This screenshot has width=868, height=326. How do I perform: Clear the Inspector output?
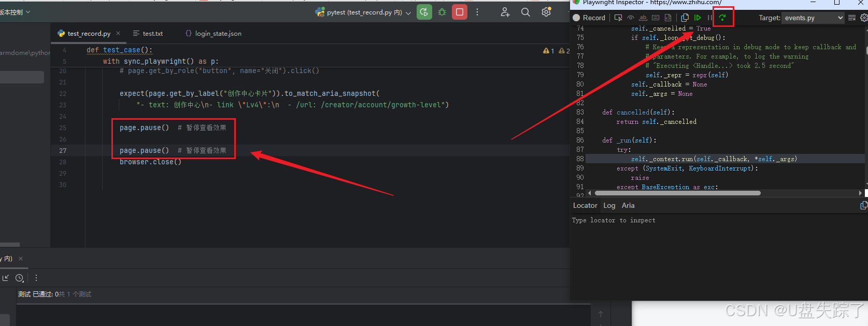click(x=851, y=18)
